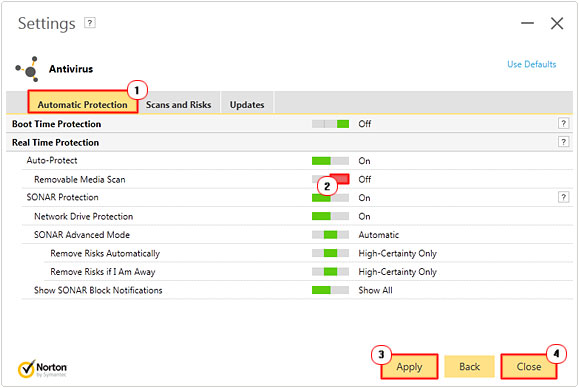579x388 pixels.
Task: Click the Boot Time Protection label
Action: pyautogui.click(x=56, y=124)
